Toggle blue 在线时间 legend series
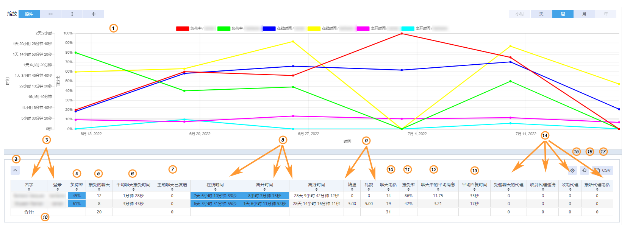644x227 pixels. [x=284, y=28]
